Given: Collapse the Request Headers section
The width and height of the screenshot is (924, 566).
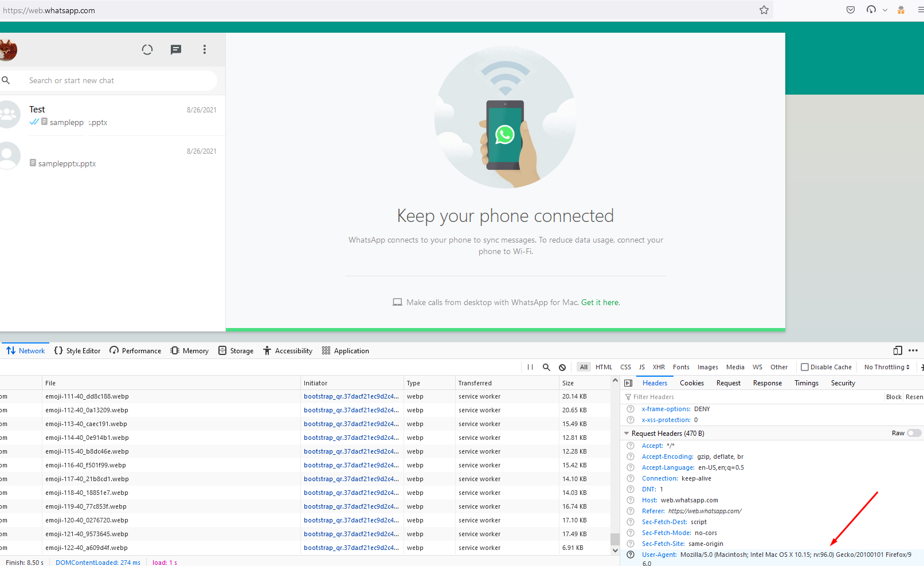Looking at the screenshot, I should pyautogui.click(x=626, y=433).
